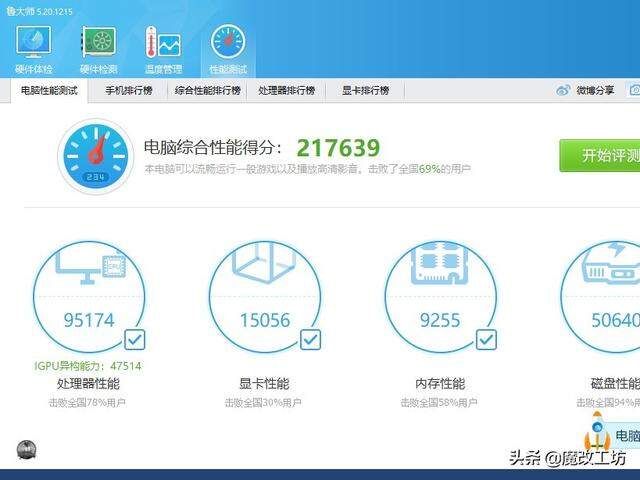The image size is (640, 480).
Task: Click the Weibo share icon
Action: pyautogui.click(x=563, y=90)
